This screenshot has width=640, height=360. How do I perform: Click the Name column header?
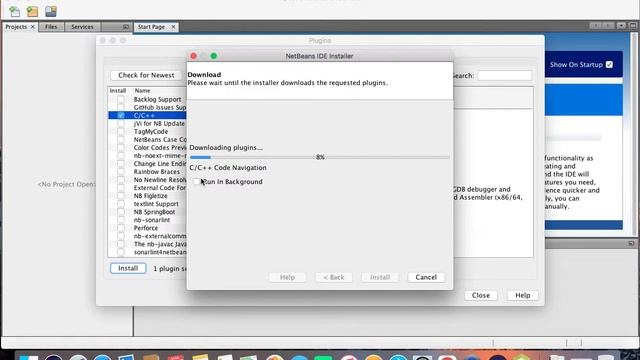(x=142, y=91)
